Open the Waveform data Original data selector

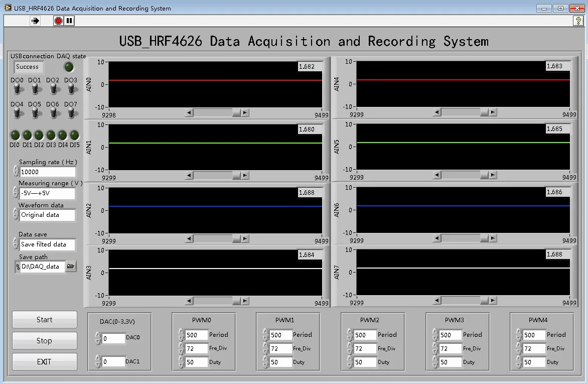(x=47, y=215)
